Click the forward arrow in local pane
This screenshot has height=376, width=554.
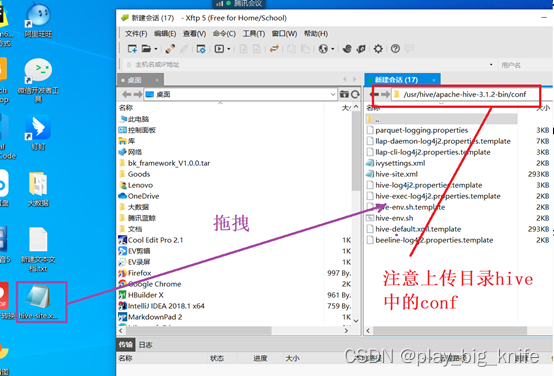tap(138, 94)
